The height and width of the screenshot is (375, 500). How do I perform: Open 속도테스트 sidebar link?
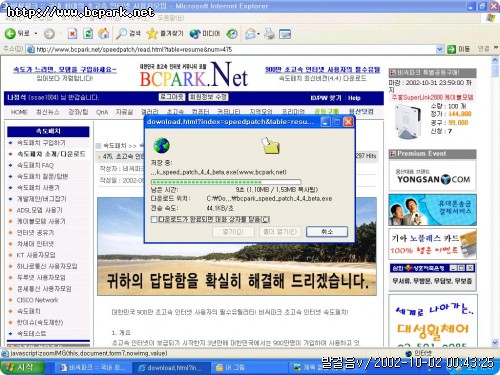[x=31, y=333]
